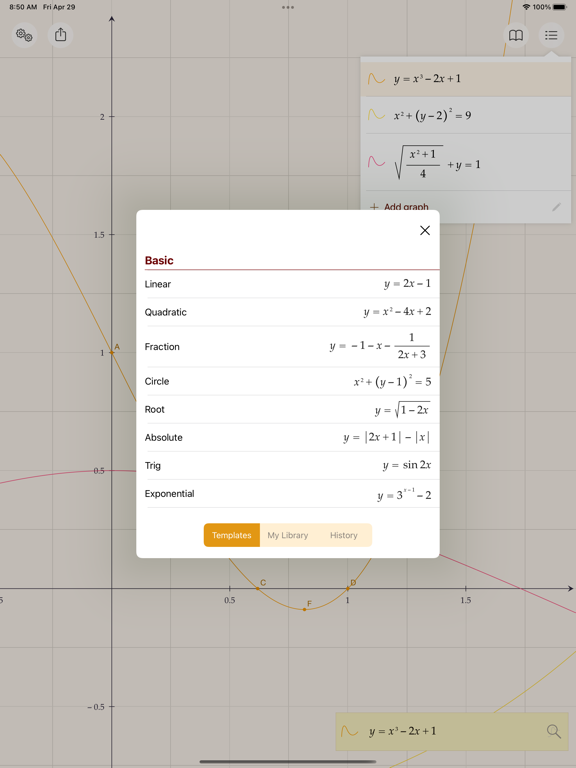Switch to History tab
Screen dimensions: 576x768
343,535
